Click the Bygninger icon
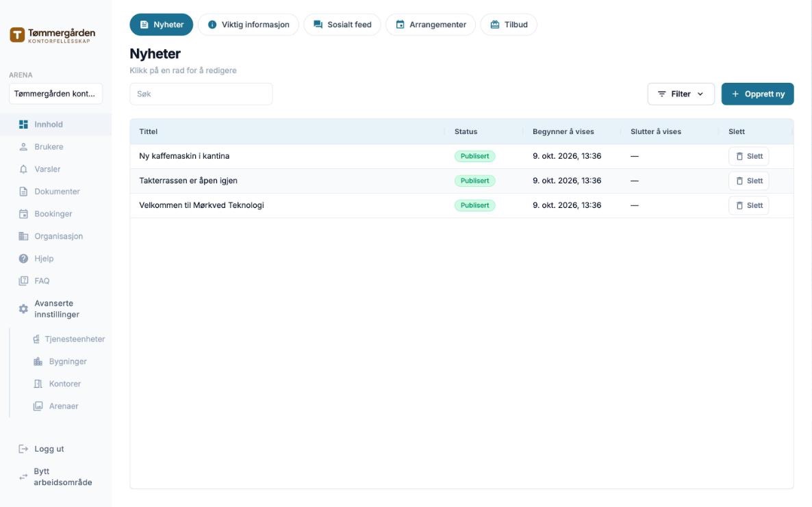 point(38,362)
